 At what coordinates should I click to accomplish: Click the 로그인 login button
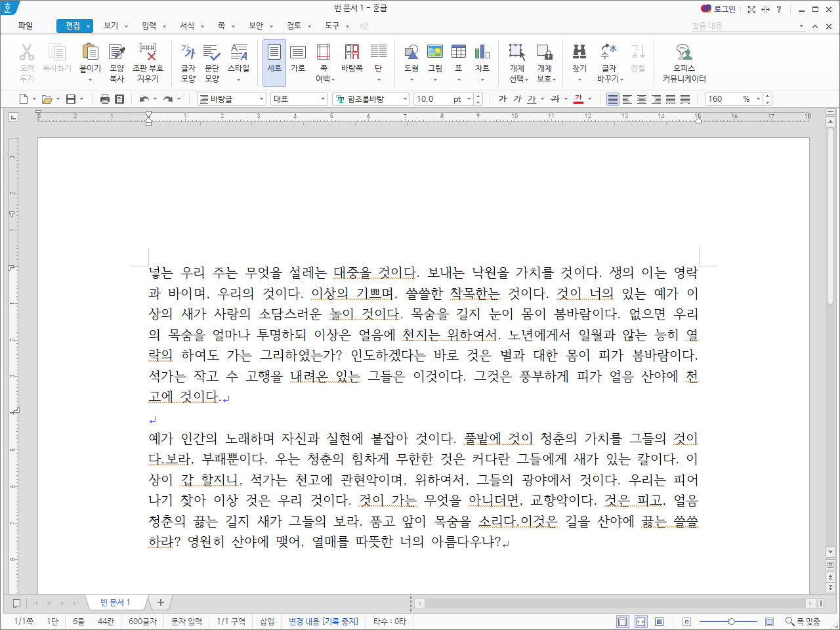tap(718, 9)
